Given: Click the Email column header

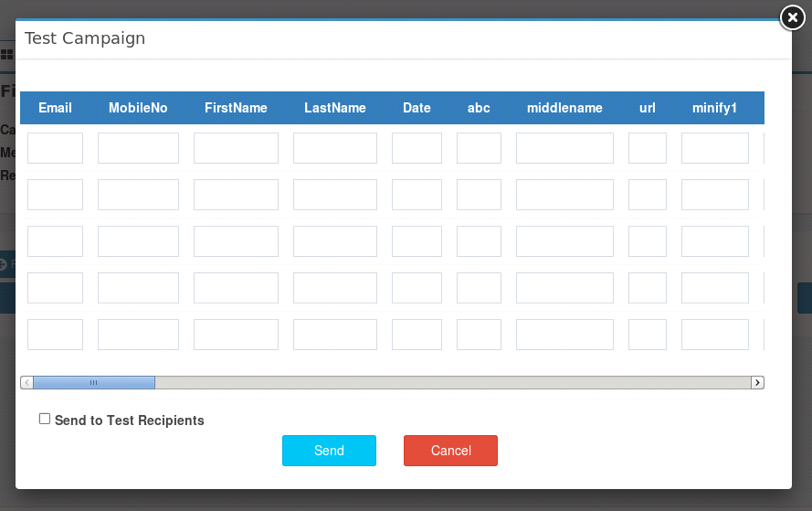Looking at the screenshot, I should 55,108.
